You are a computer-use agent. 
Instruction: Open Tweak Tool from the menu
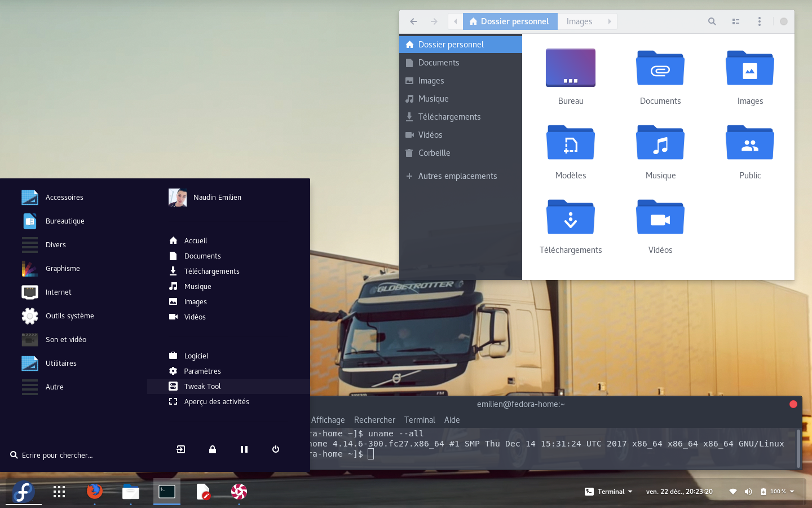tap(202, 387)
